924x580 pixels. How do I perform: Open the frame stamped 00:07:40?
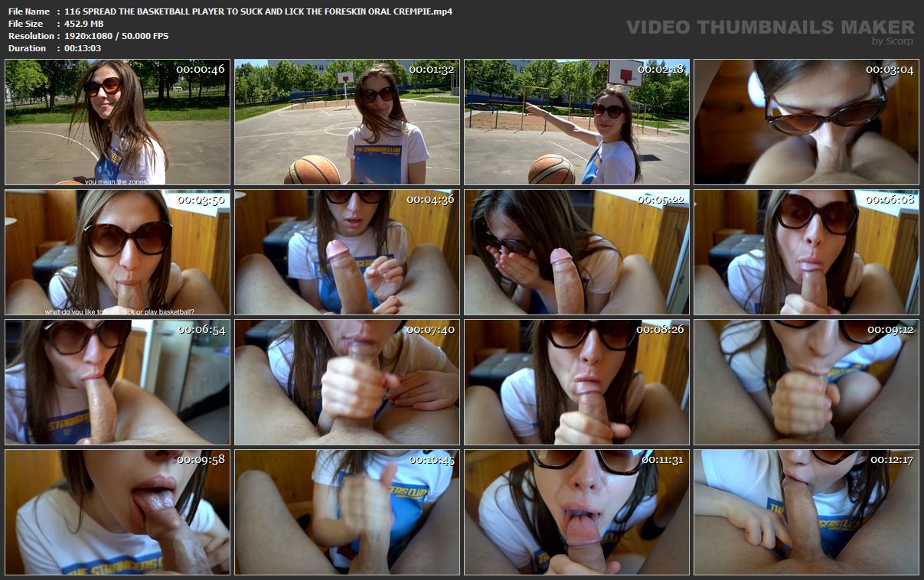(x=347, y=383)
